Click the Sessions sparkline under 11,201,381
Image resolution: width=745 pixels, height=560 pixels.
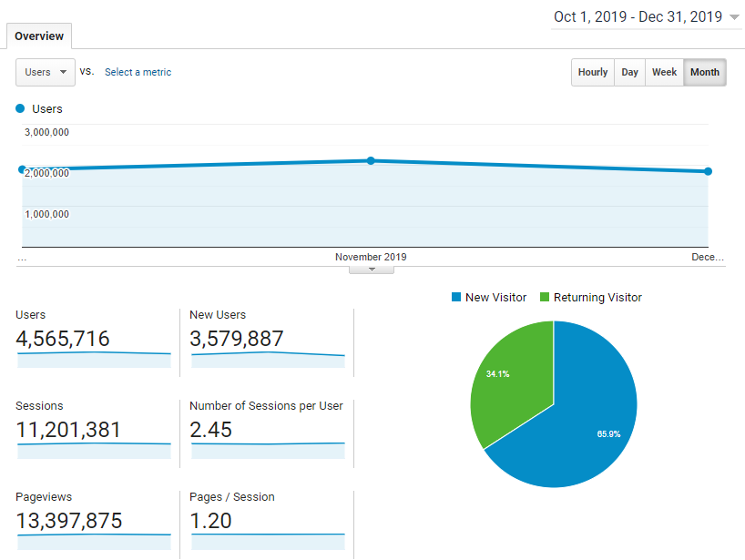(x=94, y=451)
